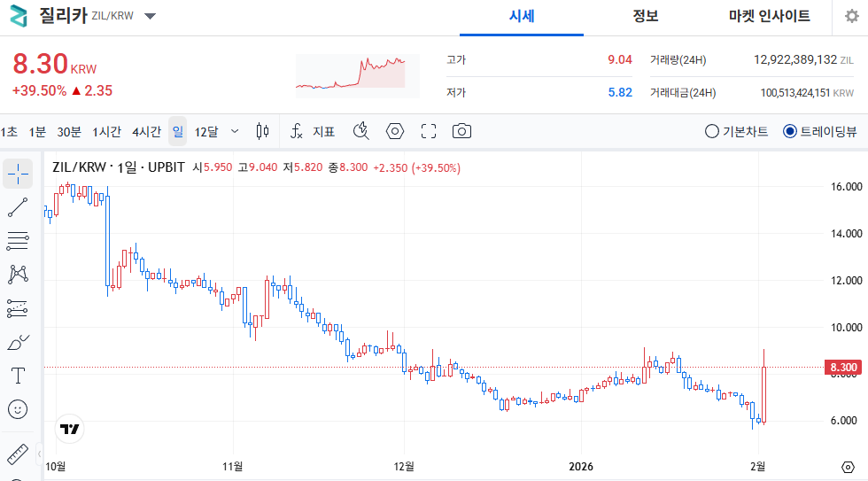
Task: Open candlestick chart type selector
Action: pos(262,131)
